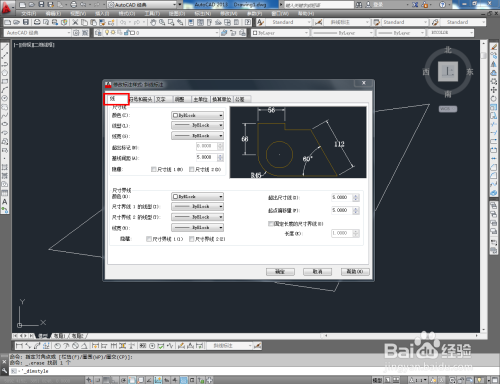Click the Erase tool in Modify toolbar
Viewport: 500px width, 384px height.
point(494,47)
